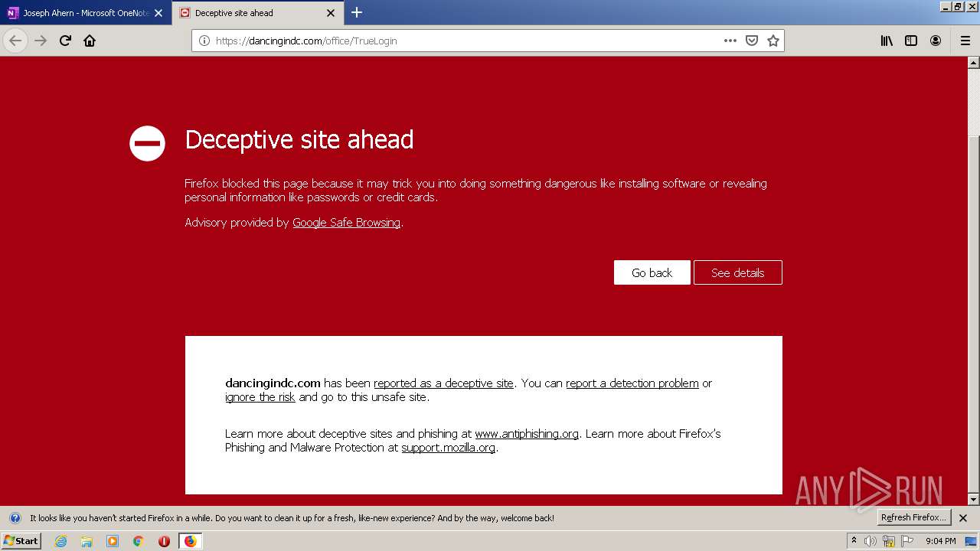
Task: Open www.antiphishing.org link
Action: coord(527,434)
